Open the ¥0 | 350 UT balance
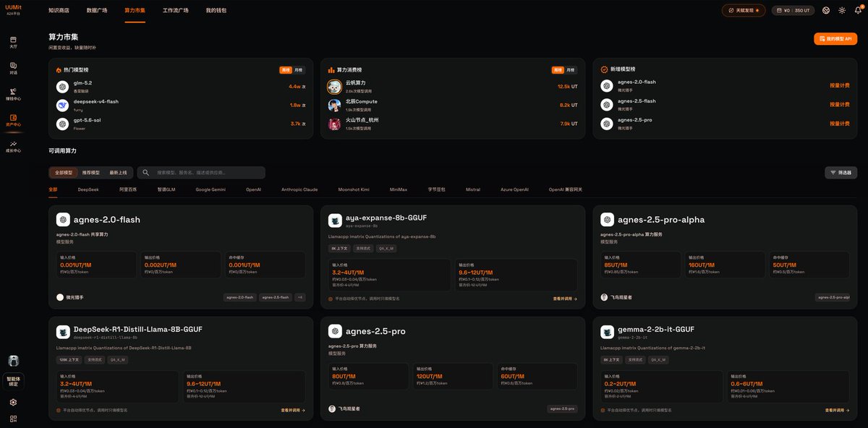Viewport: 868px width, 428px height. click(x=793, y=10)
